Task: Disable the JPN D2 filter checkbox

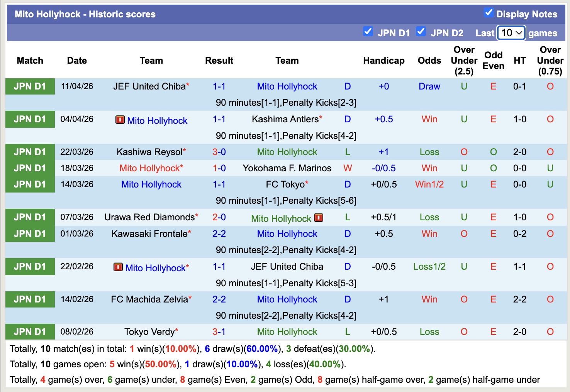Action: pos(421,32)
